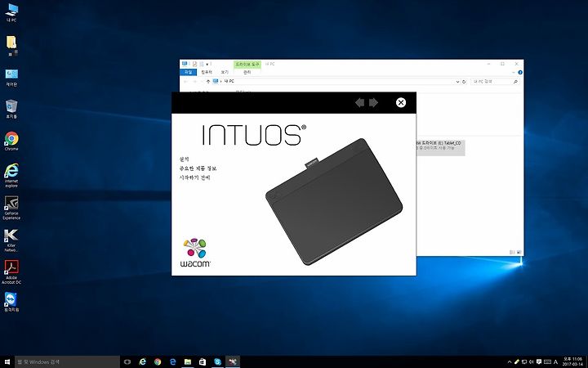
Task: Open 시작하기 전에 in the Intuos dialog
Action: (195, 177)
